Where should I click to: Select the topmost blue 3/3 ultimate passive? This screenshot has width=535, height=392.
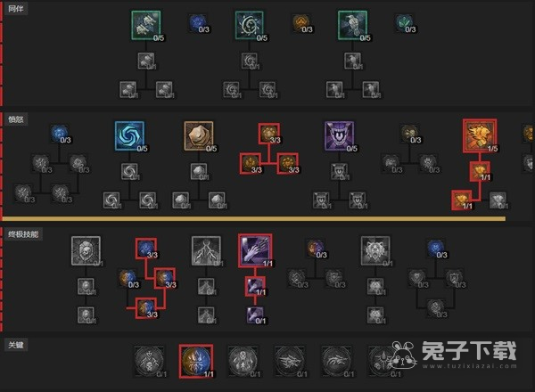click(146, 249)
